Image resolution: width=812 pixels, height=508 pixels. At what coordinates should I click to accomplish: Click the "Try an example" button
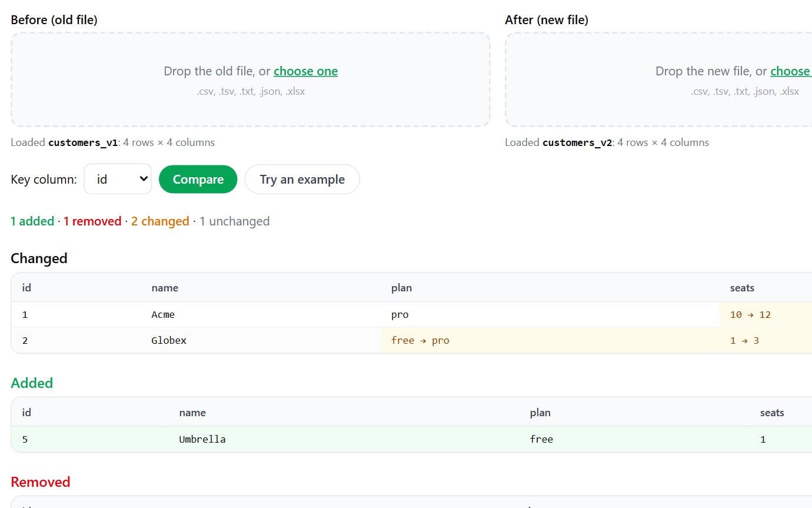pyautogui.click(x=302, y=179)
